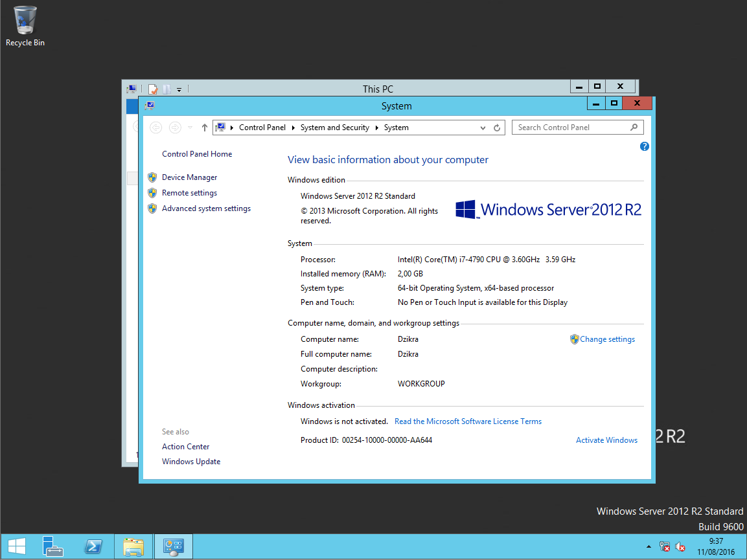Open Change settings for computer name
Image resolution: width=747 pixels, height=560 pixels.
607,339
